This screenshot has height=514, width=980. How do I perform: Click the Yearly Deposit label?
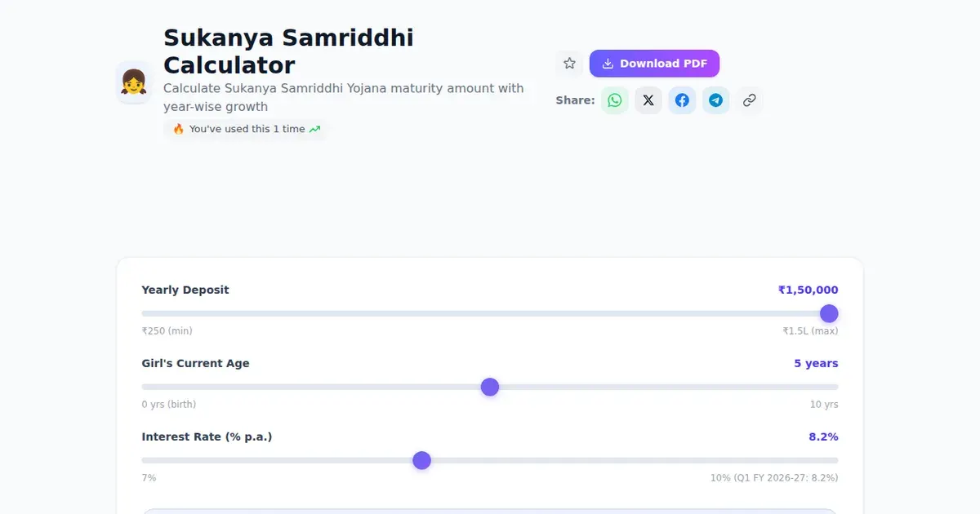[x=185, y=290]
